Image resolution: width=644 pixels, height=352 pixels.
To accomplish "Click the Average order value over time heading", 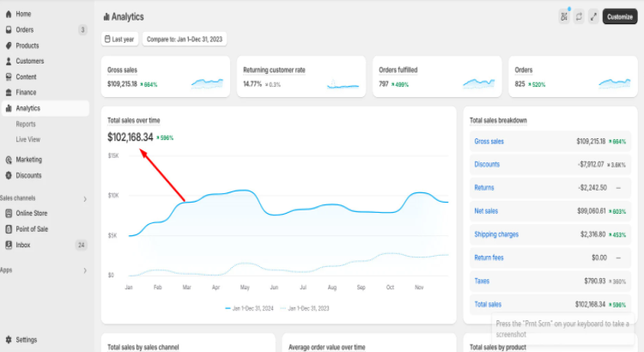I will coord(326,348).
